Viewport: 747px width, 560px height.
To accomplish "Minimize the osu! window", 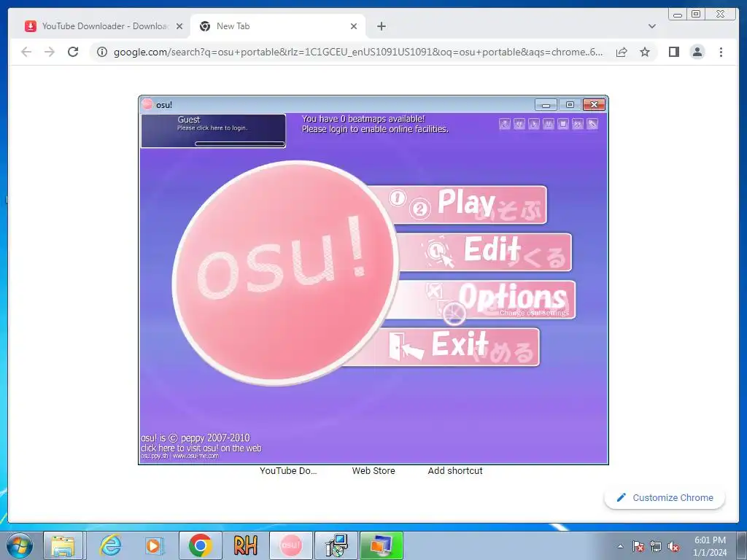I will click(x=546, y=104).
